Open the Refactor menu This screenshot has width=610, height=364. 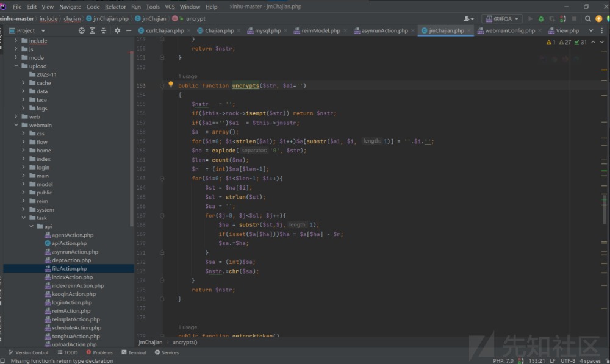click(115, 7)
